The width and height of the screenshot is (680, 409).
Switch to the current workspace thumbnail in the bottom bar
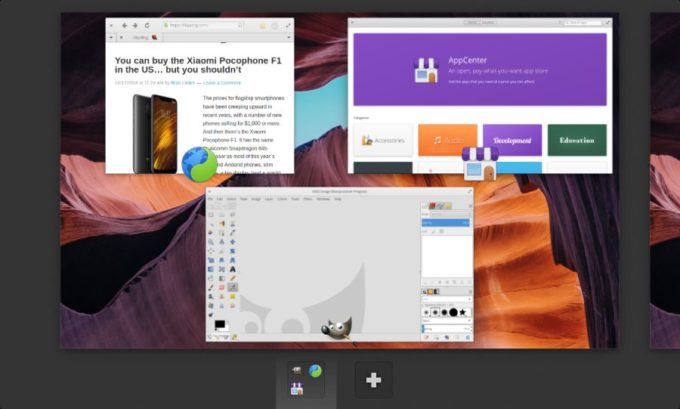[x=306, y=381]
